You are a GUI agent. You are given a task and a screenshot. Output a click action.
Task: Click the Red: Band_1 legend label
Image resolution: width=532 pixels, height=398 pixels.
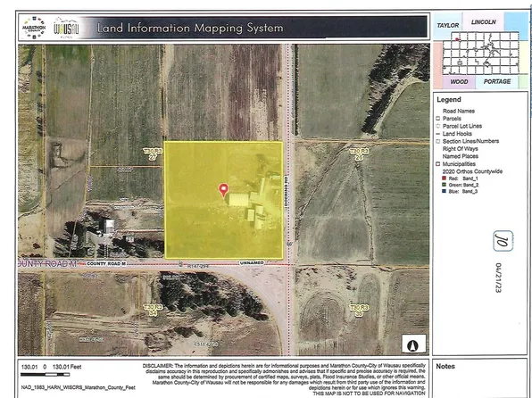tap(463, 178)
